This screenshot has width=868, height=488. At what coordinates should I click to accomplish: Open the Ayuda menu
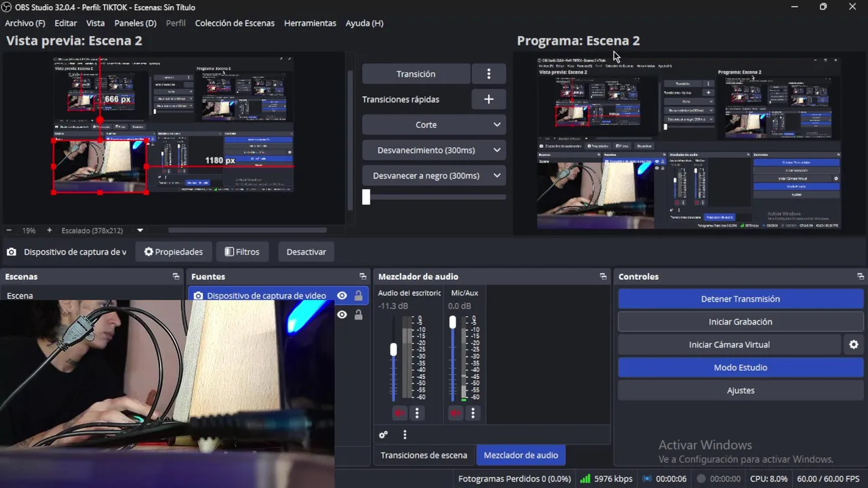(x=364, y=23)
